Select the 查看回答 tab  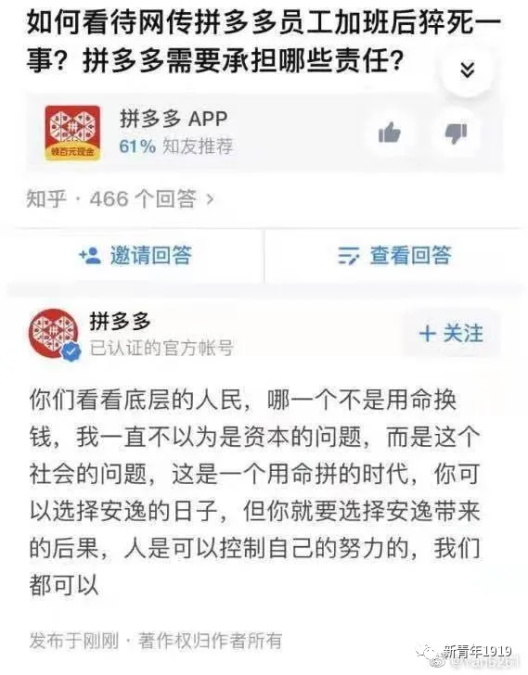coord(395,256)
